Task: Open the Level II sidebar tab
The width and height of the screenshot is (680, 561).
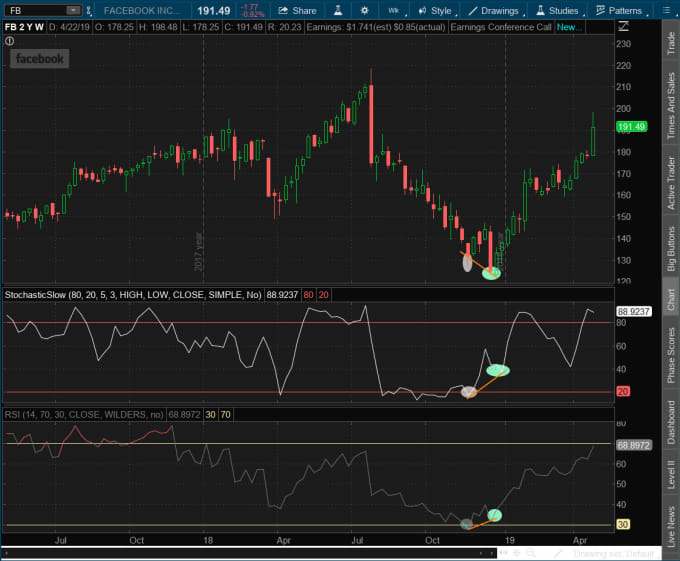Action: point(671,473)
